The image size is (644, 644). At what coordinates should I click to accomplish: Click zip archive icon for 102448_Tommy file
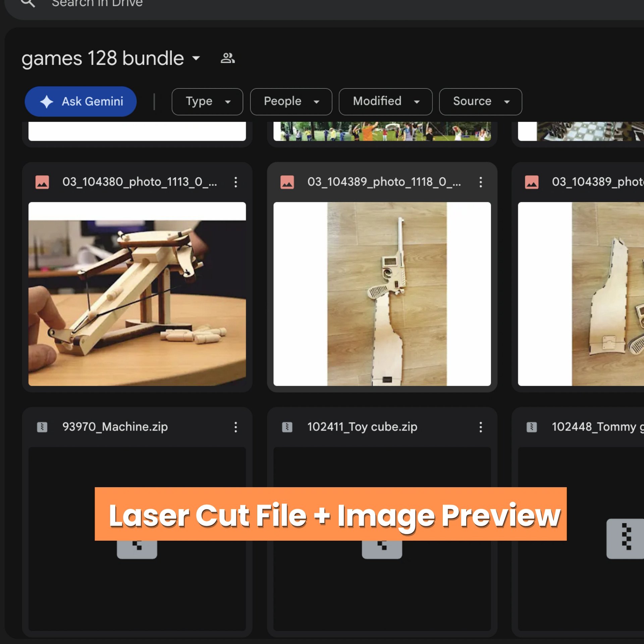tap(532, 427)
